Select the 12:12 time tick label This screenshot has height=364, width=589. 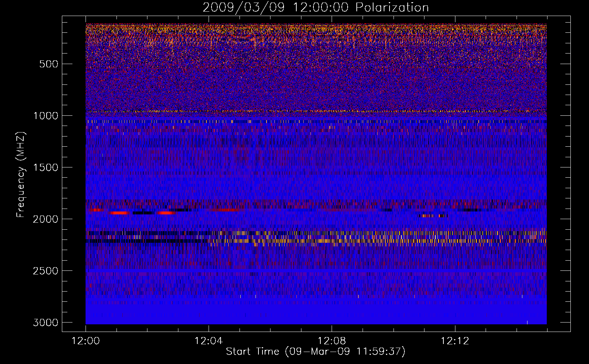tap(455, 341)
